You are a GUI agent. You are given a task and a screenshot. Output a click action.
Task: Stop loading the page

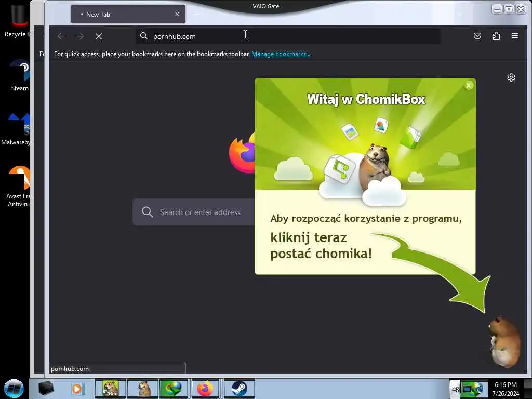99,36
